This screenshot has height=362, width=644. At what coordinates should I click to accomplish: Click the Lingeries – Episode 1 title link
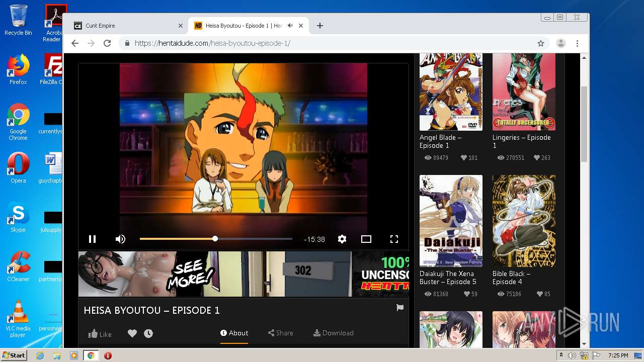tap(522, 141)
